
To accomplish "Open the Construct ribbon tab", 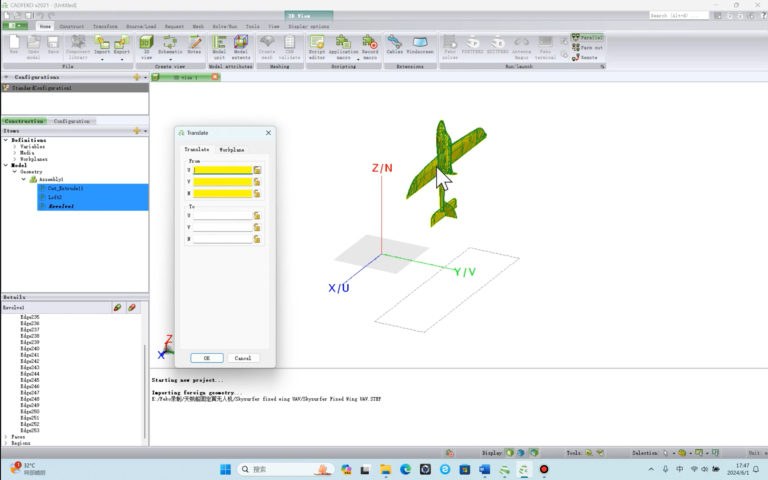I will coord(72,26).
